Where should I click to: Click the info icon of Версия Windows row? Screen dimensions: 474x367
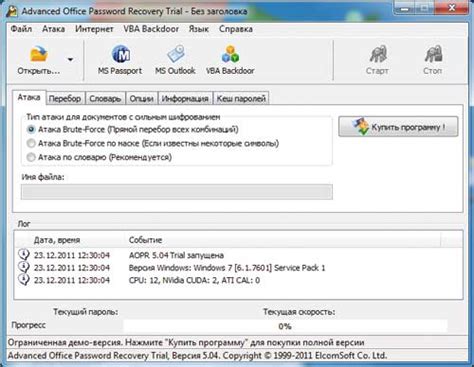coord(24,267)
